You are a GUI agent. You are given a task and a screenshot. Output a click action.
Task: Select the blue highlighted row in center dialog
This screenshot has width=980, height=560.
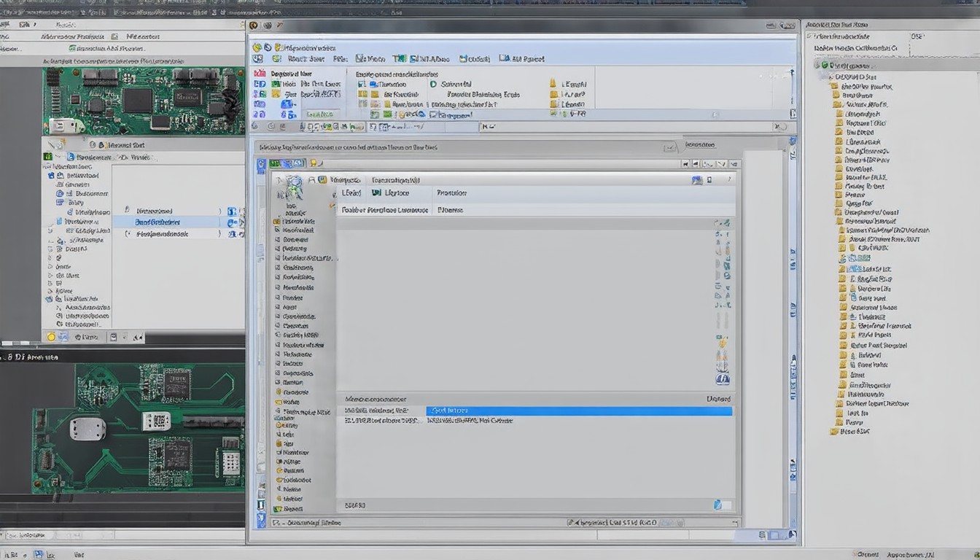point(579,411)
